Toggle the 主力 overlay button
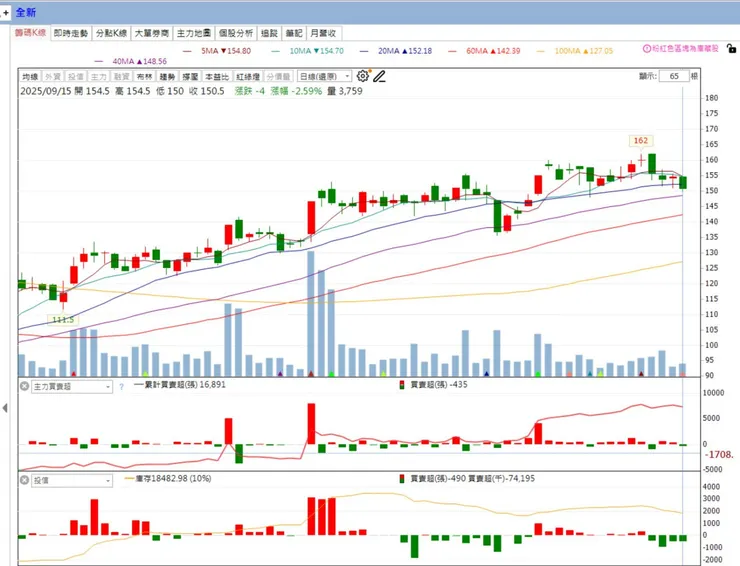Screen dimensions: 740x566 point(98,76)
